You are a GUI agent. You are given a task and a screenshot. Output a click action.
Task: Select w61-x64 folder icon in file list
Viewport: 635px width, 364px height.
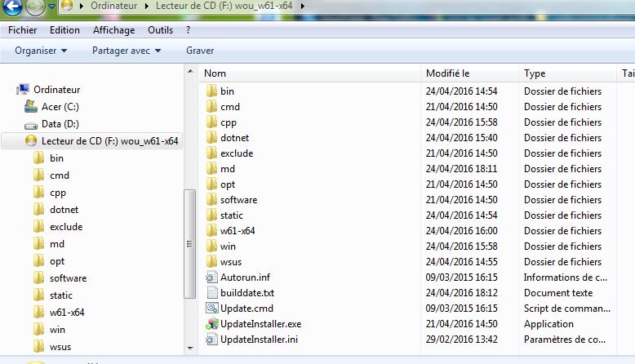[211, 230]
